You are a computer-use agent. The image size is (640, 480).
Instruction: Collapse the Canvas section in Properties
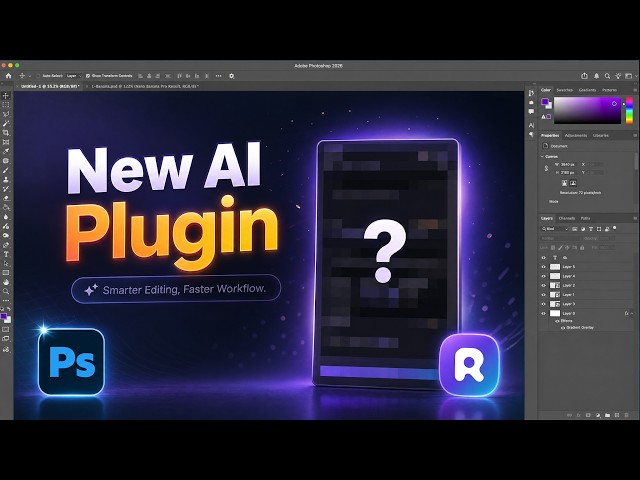tap(542, 157)
